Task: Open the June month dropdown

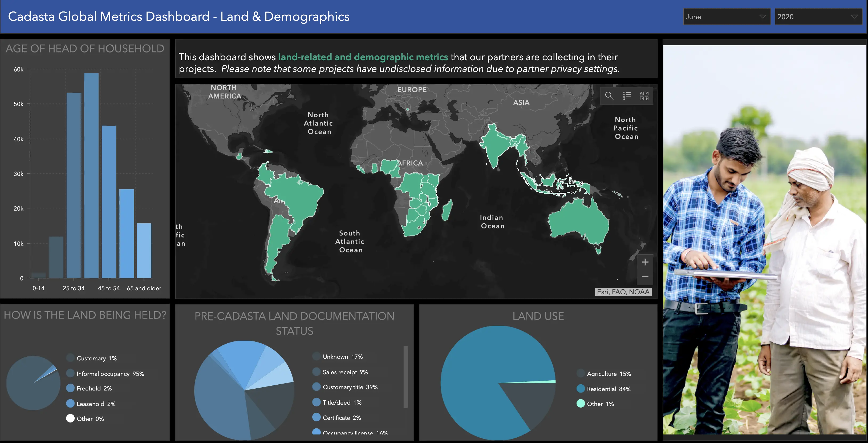Action: click(x=727, y=17)
